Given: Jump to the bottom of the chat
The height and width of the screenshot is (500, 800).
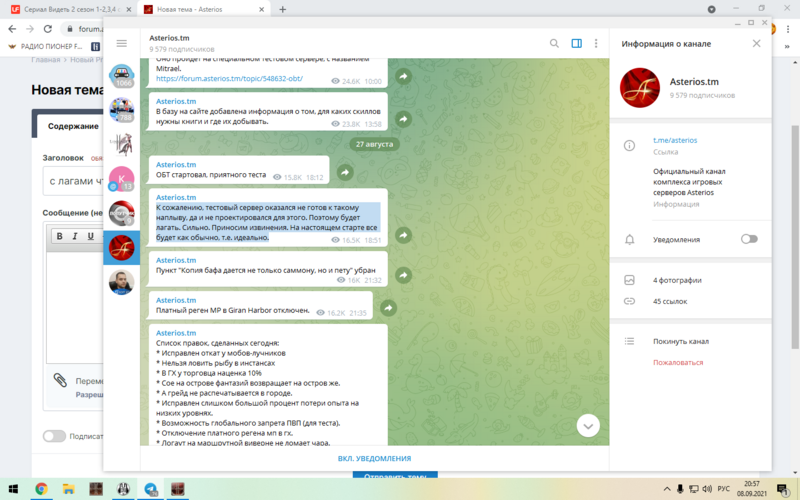Looking at the screenshot, I should tap(588, 426).
